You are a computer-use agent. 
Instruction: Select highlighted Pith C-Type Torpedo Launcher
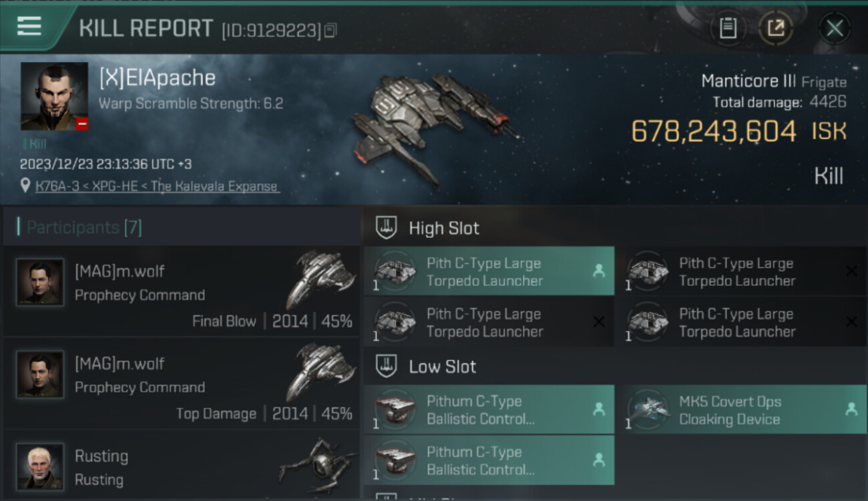[x=489, y=271]
